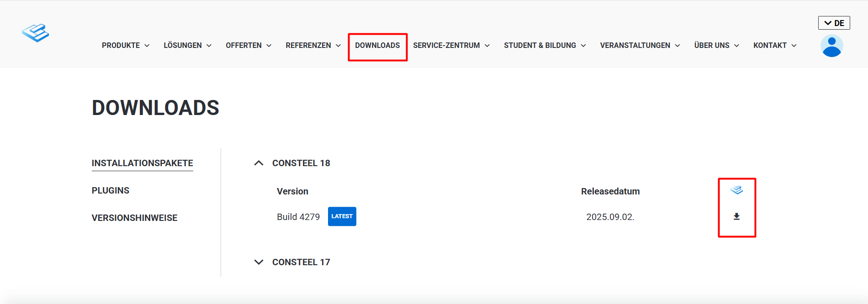Screen dimensions: 868x304
Task: Click the Releasedatum column header
Action: pyautogui.click(x=610, y=191)
